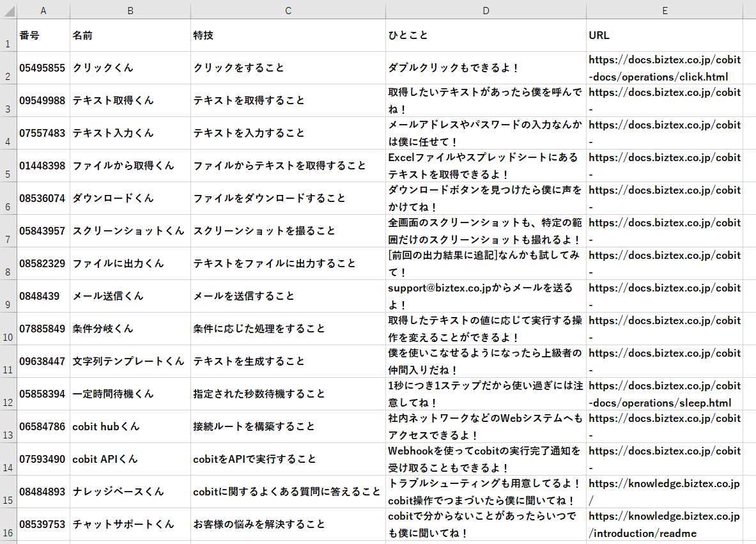The height and width of the screenshot is (544, 756).
Task: Select cell with number 08536074
Action: point(43,198)
